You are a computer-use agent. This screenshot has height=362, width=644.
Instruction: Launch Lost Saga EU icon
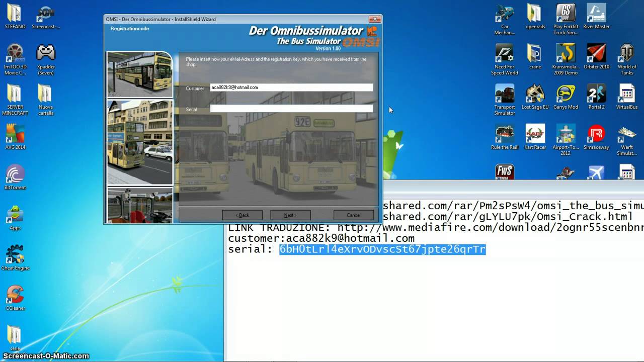(x=535, y=97)
